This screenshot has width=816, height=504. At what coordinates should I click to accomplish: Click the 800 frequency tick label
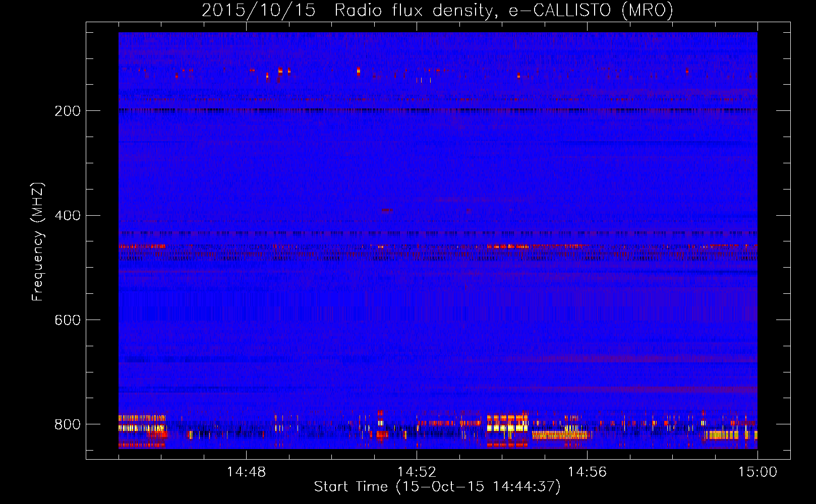(68, 425)
